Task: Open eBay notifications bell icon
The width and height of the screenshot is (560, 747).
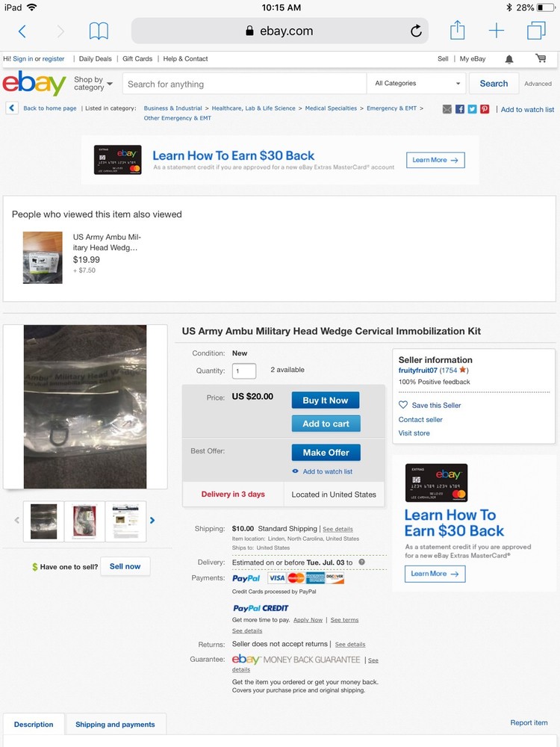Action: tap(509, 59)
